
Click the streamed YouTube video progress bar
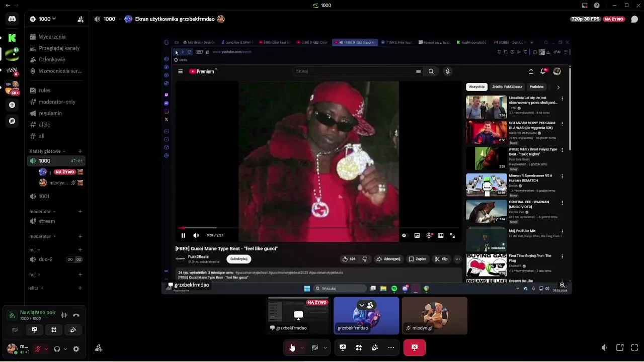[317, 228]
